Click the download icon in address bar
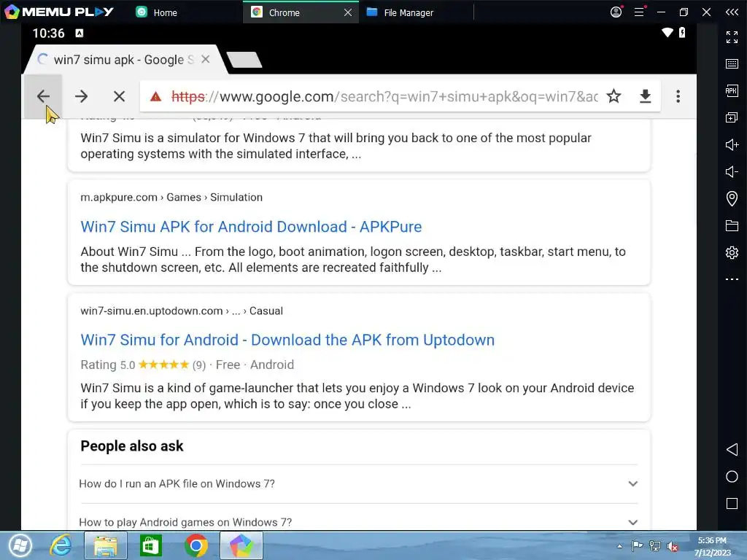 (x=645, y=96)
